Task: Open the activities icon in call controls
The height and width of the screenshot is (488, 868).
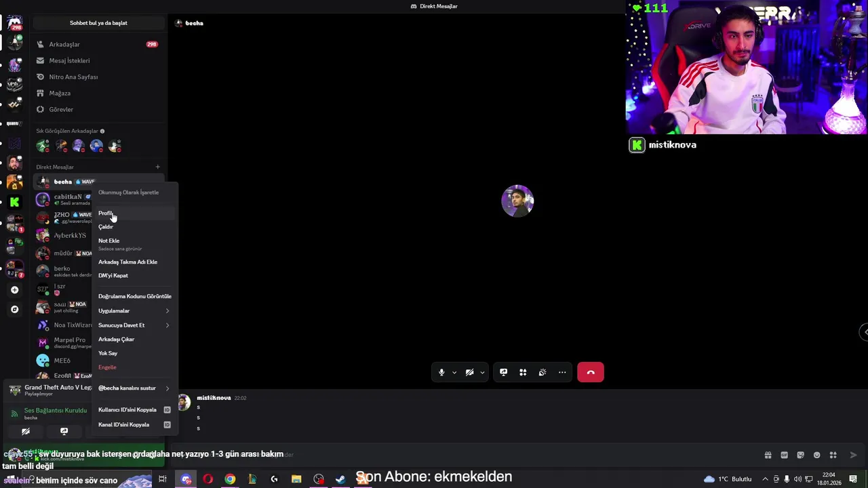Action: point(523,372)
